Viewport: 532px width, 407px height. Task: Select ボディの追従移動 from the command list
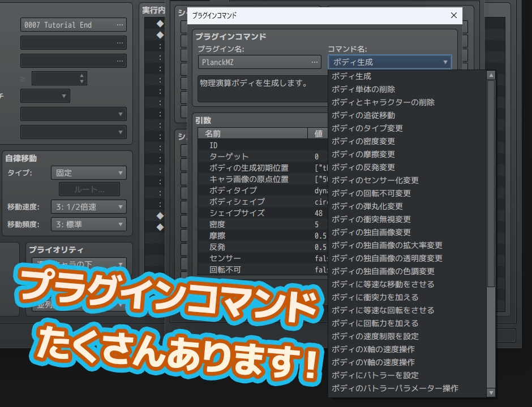(362, 115)
